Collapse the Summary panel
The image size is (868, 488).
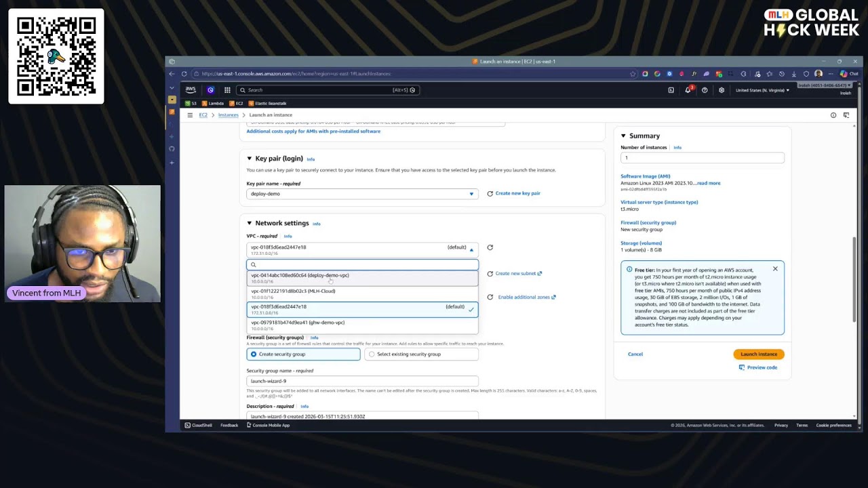(x=623, y=136)
